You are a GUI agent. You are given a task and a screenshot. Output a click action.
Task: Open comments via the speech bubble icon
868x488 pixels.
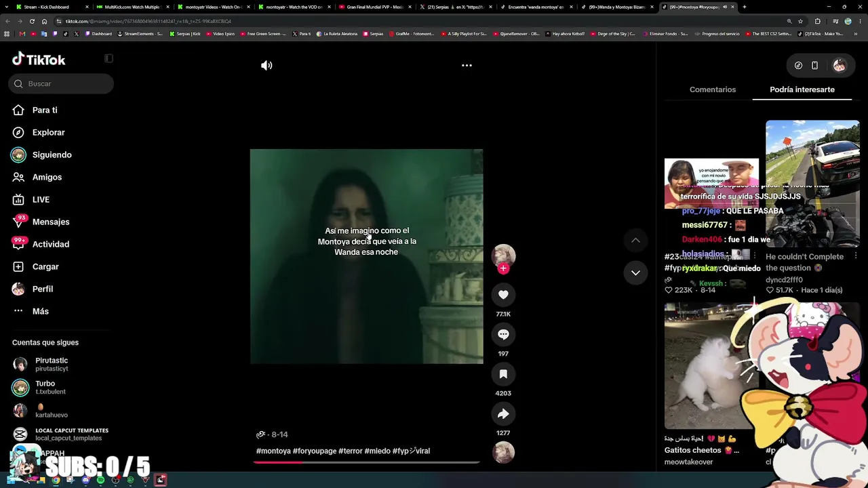click(503, 334)
